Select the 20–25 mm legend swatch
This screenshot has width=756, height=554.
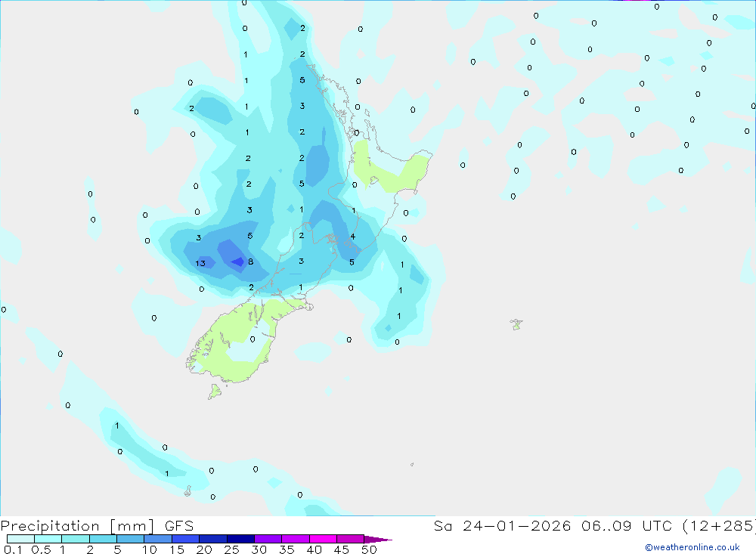[212, 539]
